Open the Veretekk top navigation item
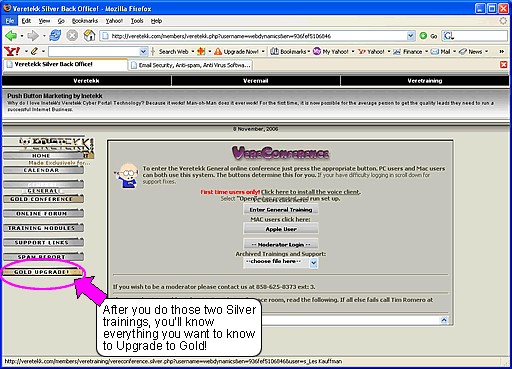Screen dimensions: 512x369 [x=86, y=81]
